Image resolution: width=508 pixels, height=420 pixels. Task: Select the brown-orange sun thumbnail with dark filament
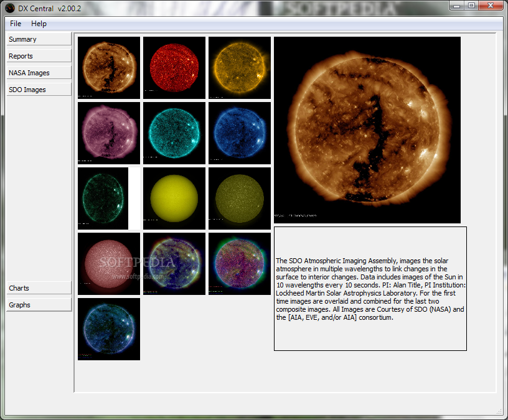(109, 68)
